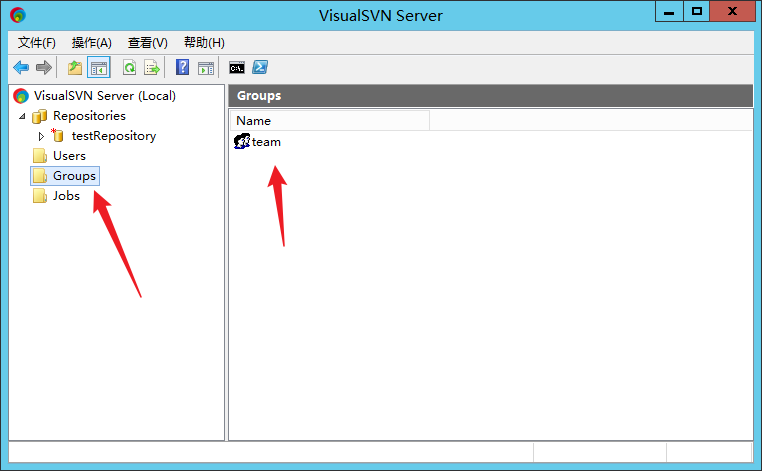Click the Groups folder icon in tree
The width and height of the screenshot is (762, 471).
click(x=40, y=176)
